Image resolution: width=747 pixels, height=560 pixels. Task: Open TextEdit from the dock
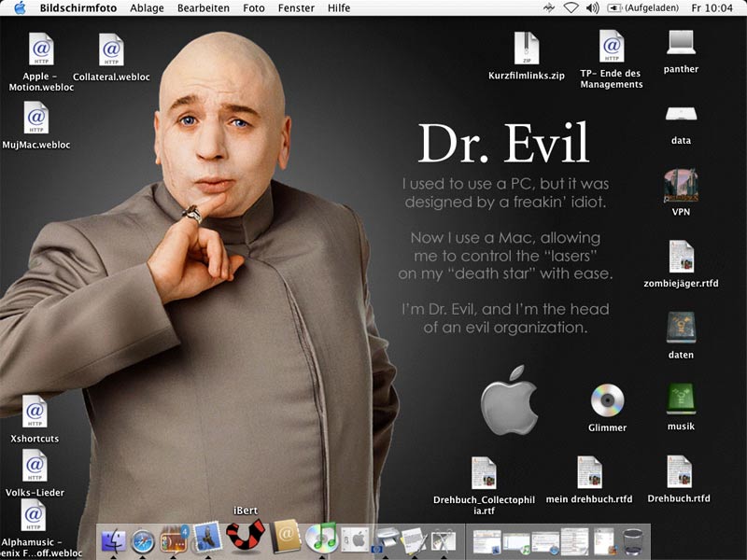tap(415, 540)
